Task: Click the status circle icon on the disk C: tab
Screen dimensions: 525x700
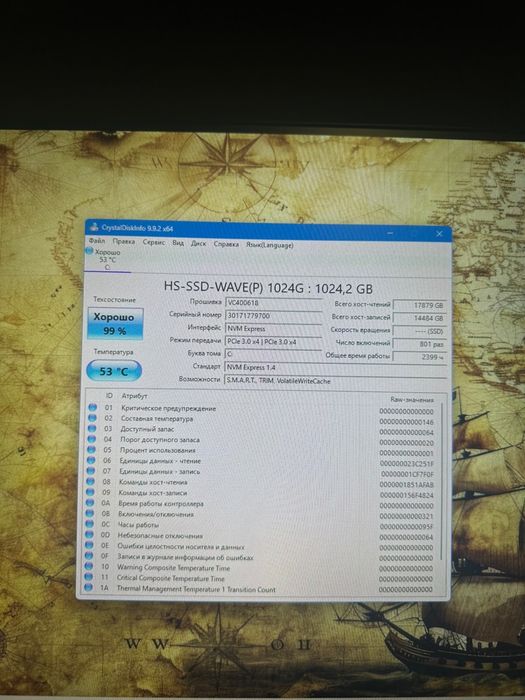Action: (89, 252)
